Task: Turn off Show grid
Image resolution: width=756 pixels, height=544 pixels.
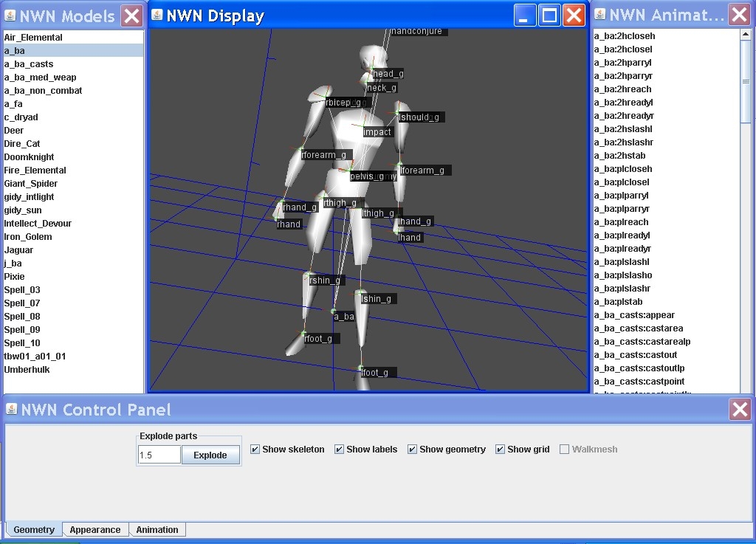Action: (500, 450)
